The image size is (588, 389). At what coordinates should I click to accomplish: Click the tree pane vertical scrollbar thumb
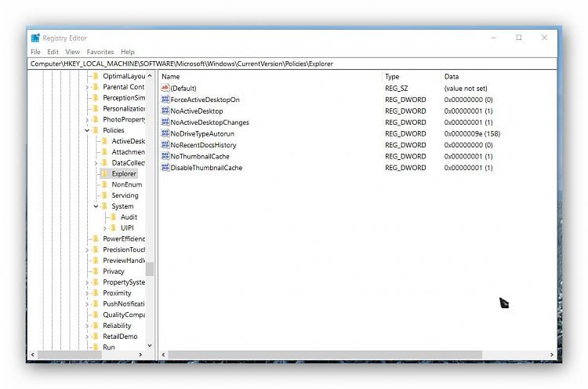pos(150,269)
